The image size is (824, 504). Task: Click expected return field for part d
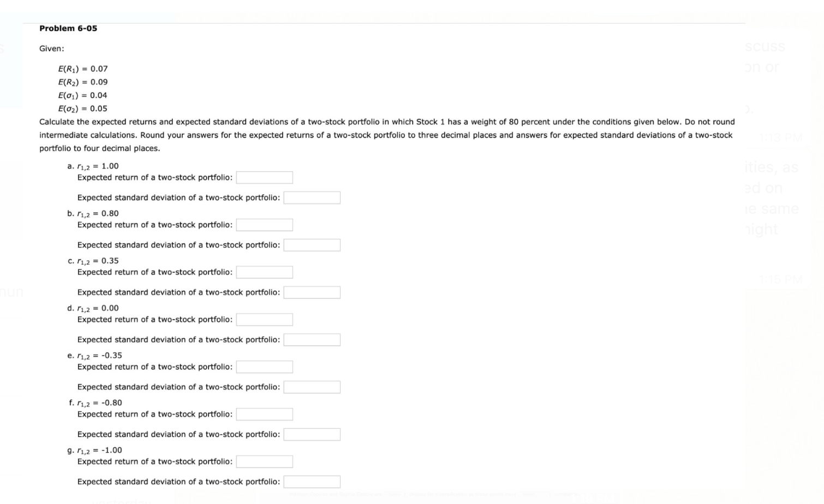click(265, 320)
